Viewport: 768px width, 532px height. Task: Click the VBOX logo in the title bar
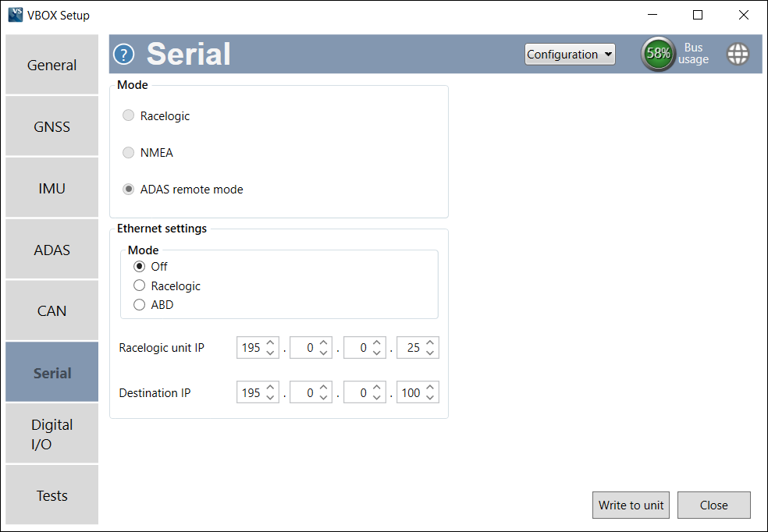tap(14, 14)
